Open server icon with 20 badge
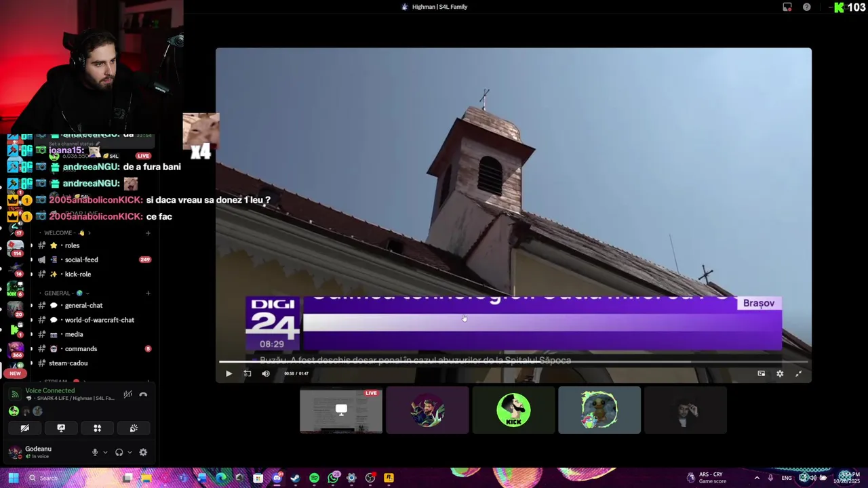868x488 pixels. coord(15,308)
